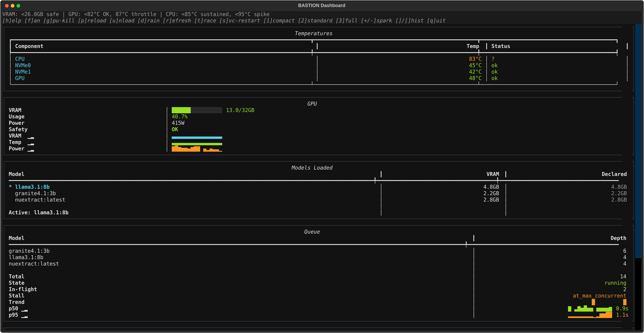Click the orange p95 latency sparkline
The image size is (644, 333).
pyautogui.click(x=590, y=315)
